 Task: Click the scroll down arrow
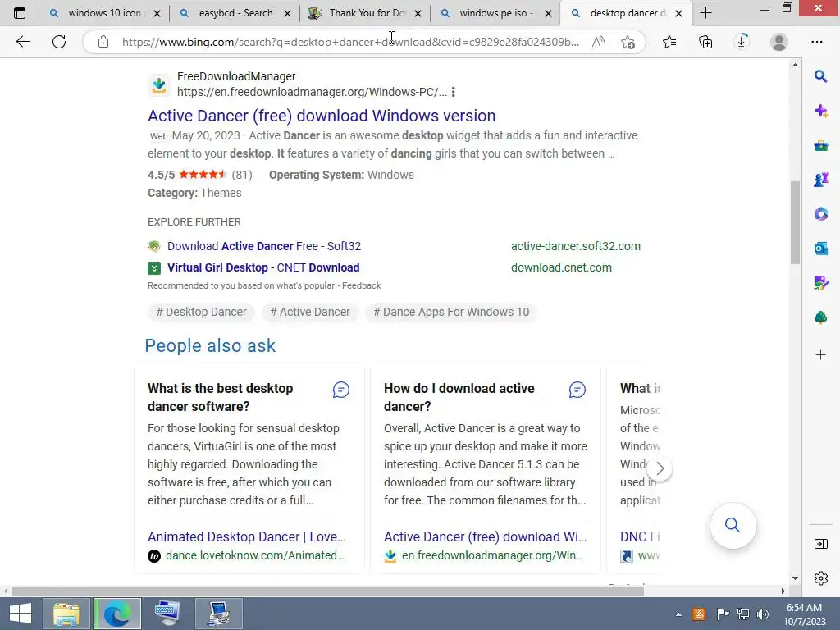[x=795, y=578]
